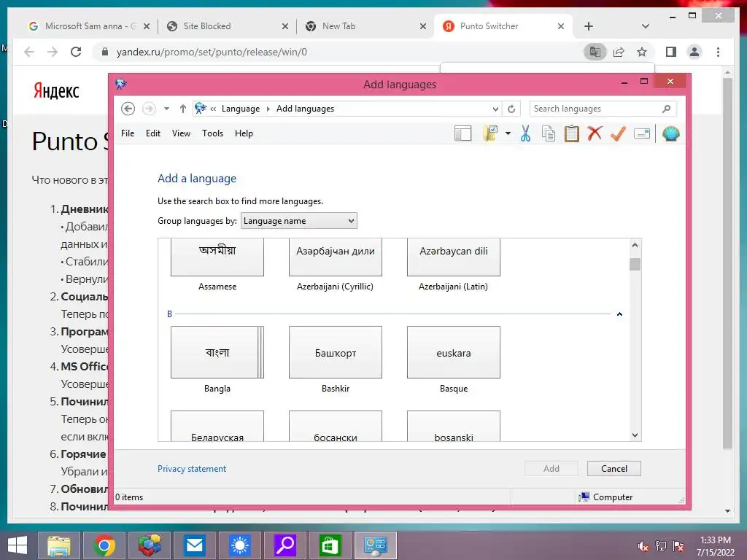This screenshot has width=747, height=560.
Task: Click the muted volume tray icon
Action: pyautogui.click(x=643, y=546)
